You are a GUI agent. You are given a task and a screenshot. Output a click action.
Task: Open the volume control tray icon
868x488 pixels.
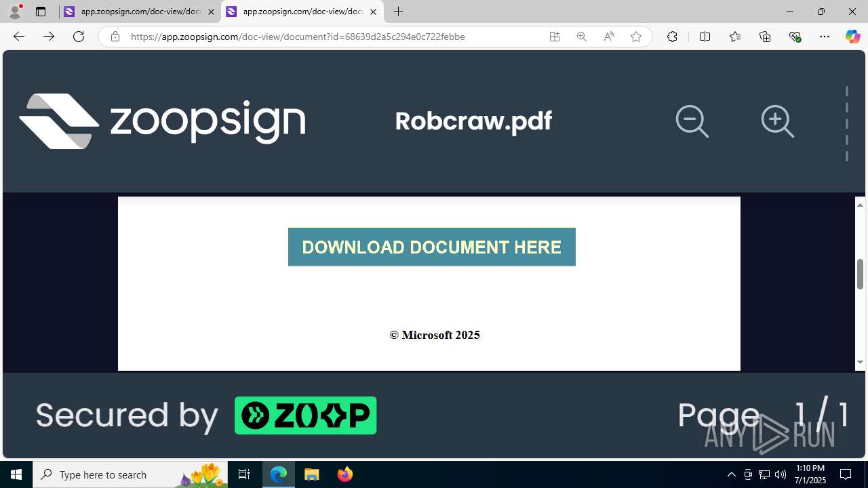click(x=781, y=474)
